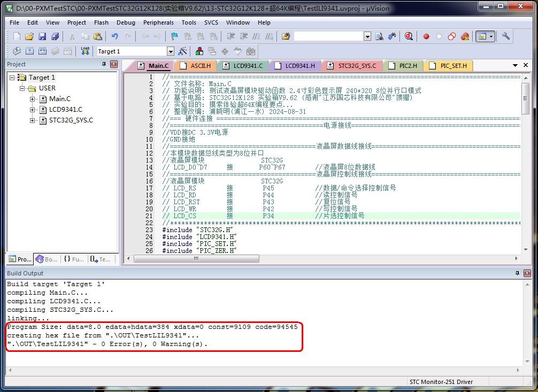This screenshot has width=538, height=392.
Task: Collapse the USER group folder
Action: 22,88
